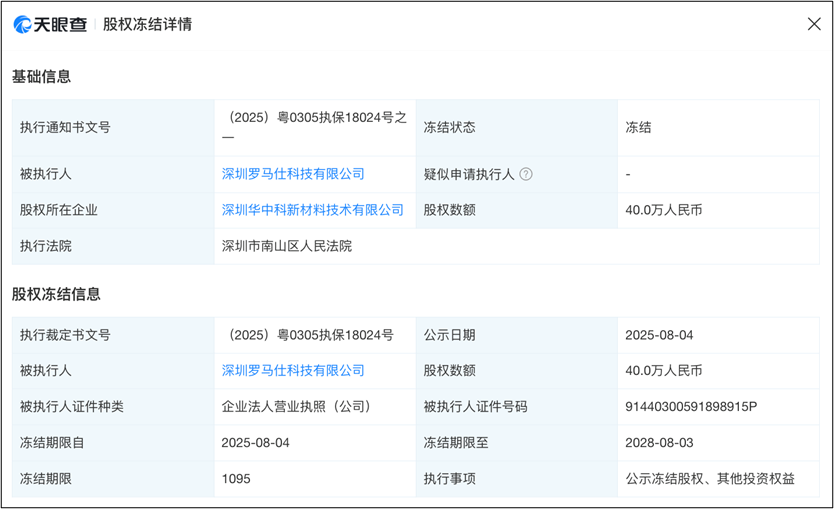Click the 公示日期 label
This screenshot has width=834, height=509.
[449, 335]
